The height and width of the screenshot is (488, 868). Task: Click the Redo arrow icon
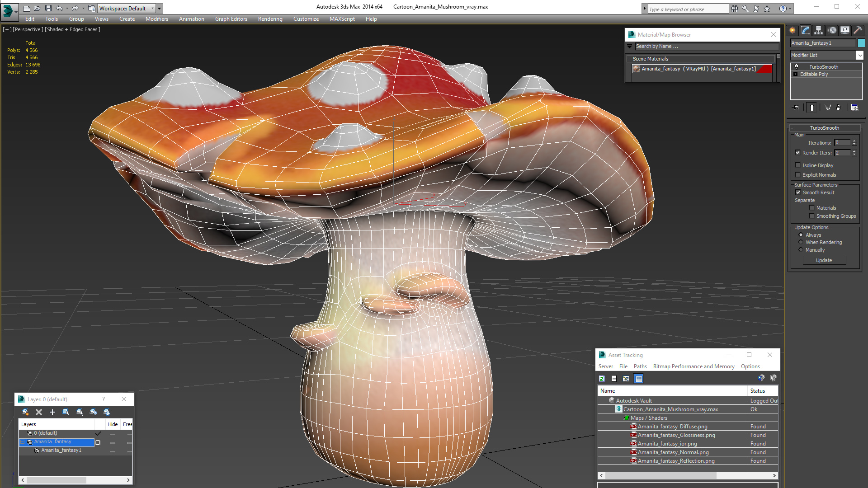click(75, 8)
